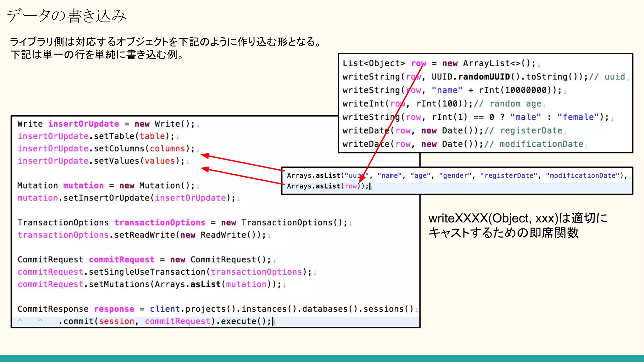Image resolution: width=644 pixels, height=362 pixels.
Task: Click the 'insertOrUpdate.setValues(values);' line
Action: point(101,161)
